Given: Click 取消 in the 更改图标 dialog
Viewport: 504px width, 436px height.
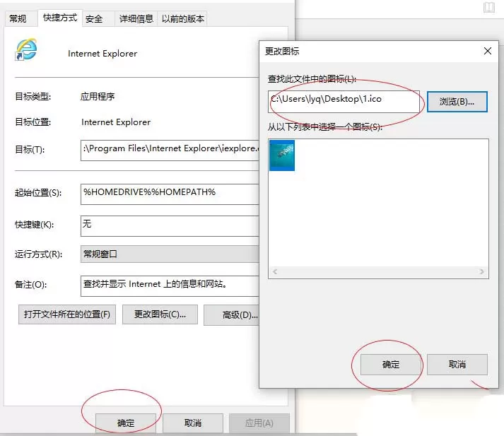Looking at the screenshot, I should [x=457, y=365].
